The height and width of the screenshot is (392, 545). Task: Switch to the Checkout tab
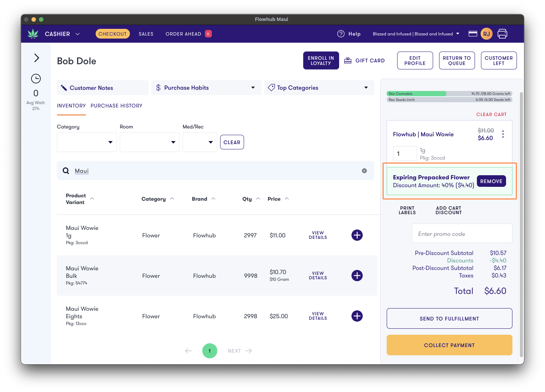click(x=113, y=34)
